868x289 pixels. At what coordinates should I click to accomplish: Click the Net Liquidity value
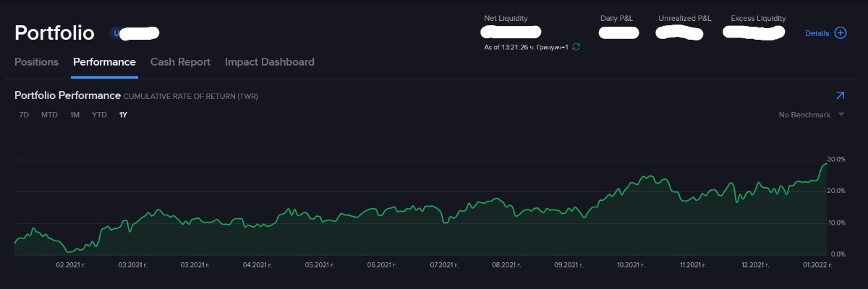click(x=511, y=33)
